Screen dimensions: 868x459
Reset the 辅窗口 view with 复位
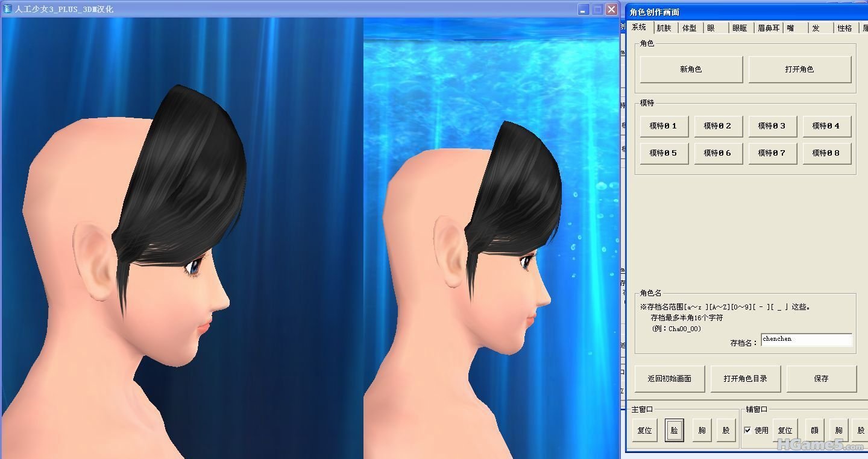[785, 431]
